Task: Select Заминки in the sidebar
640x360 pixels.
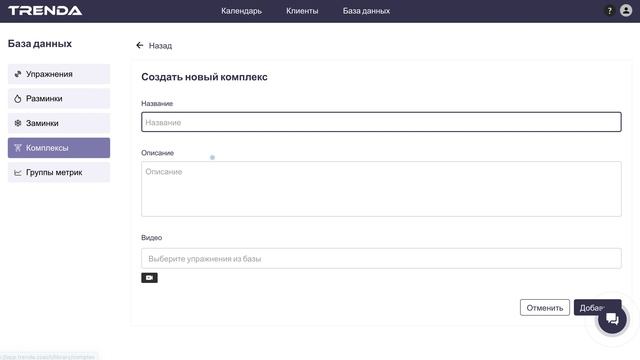Action: (x=59, y=123)
